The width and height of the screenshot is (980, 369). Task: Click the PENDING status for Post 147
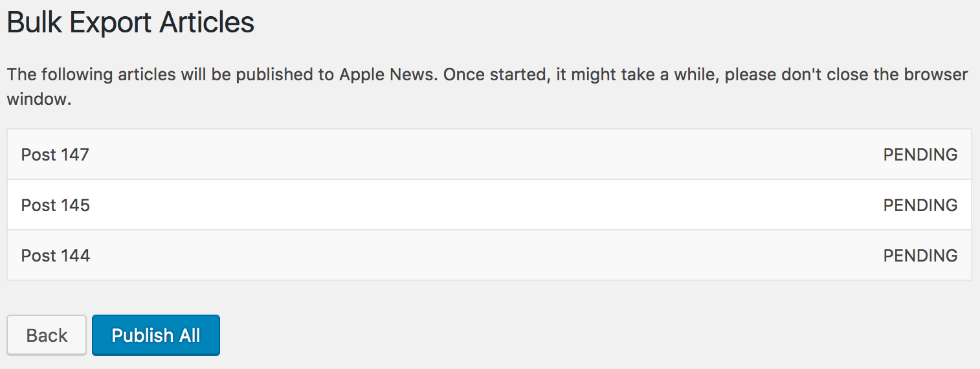coord(920,155)
